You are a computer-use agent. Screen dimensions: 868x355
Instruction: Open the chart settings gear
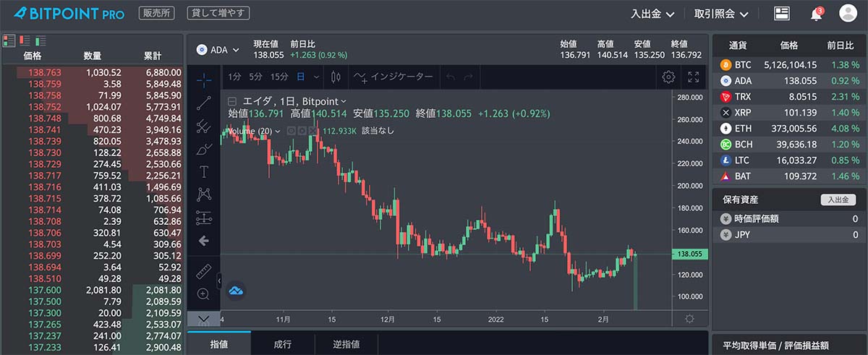668,77
